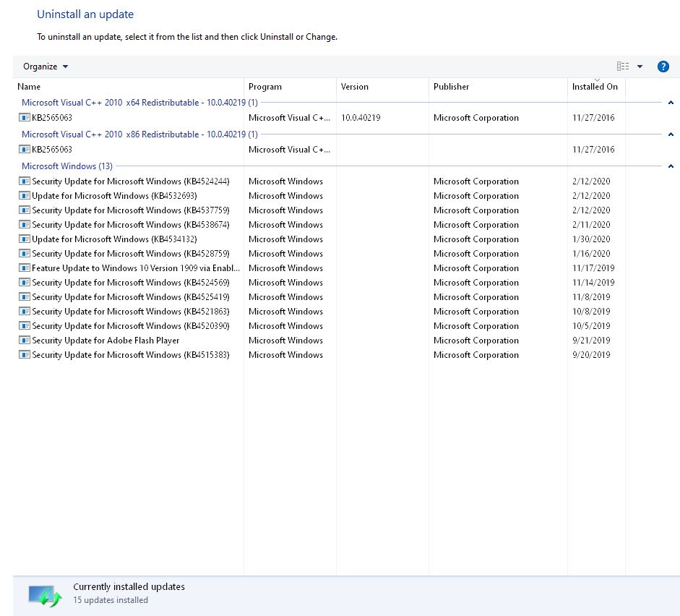Open the view options dropdown arrow
680x616 pixels.
(x=640, y=67)
